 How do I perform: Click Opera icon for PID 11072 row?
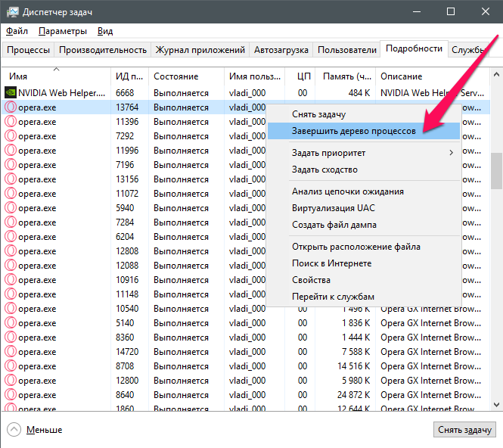(11, 194)
